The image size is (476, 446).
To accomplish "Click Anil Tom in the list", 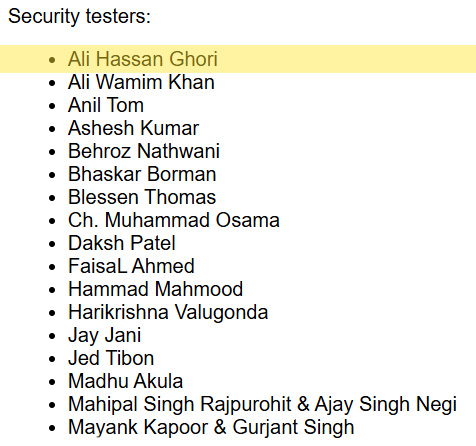I will (106, 105).
